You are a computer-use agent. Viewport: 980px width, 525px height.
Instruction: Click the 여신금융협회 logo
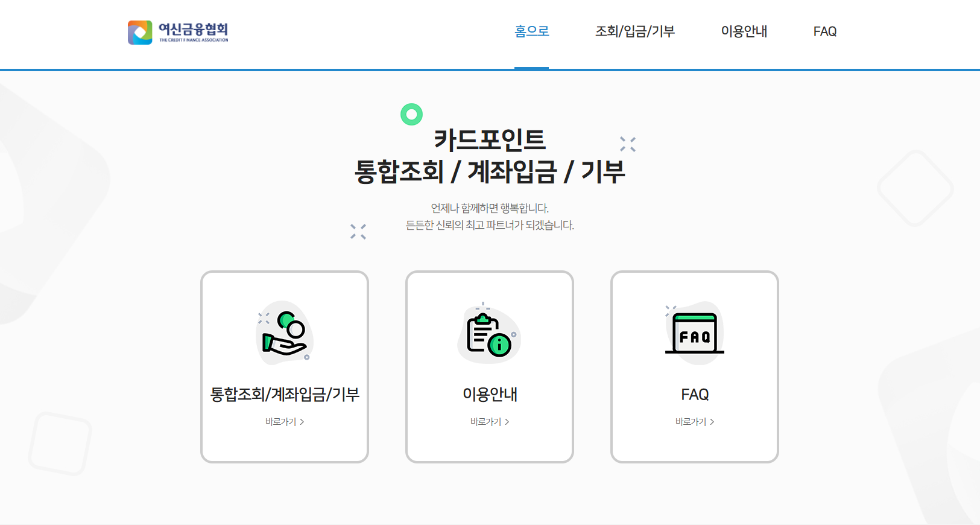click(178, 33)
